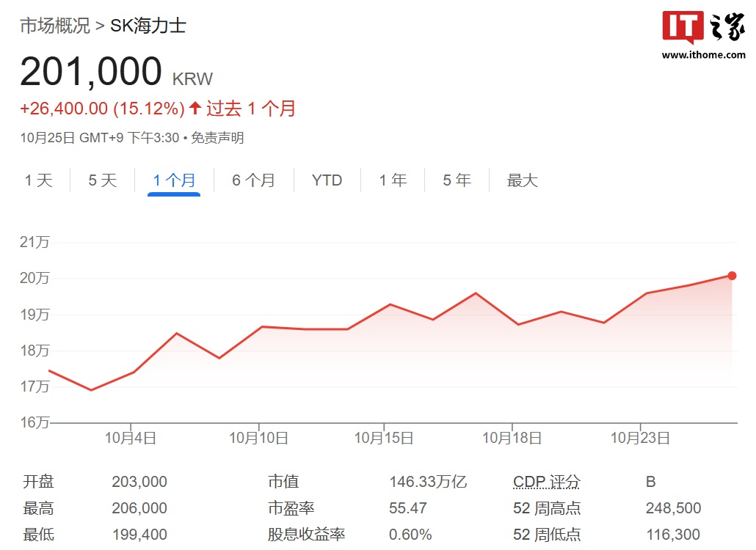Click the 18万 y-axis label
Screen dimensions: 756x550
point(34,350)
